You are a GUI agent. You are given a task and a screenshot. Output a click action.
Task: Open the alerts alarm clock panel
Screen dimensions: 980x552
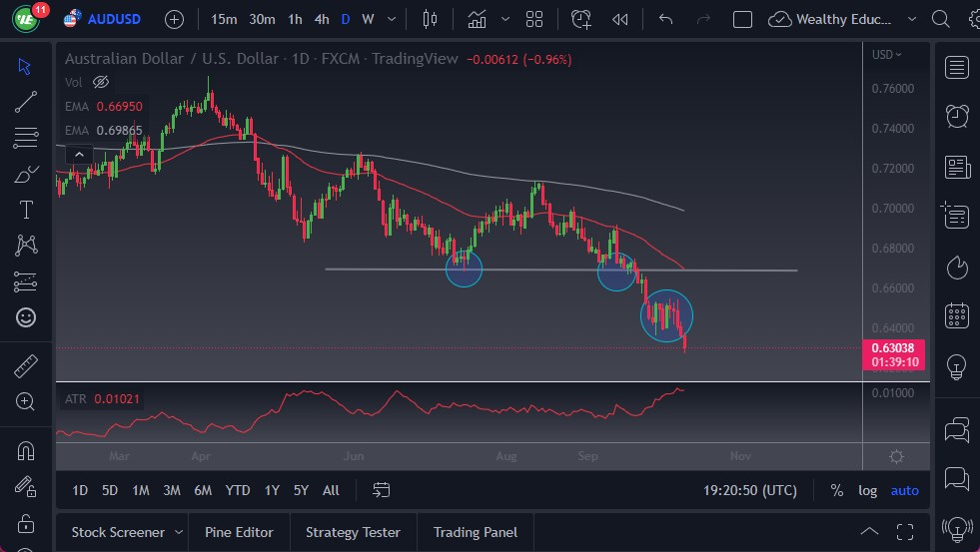point(957,116)
